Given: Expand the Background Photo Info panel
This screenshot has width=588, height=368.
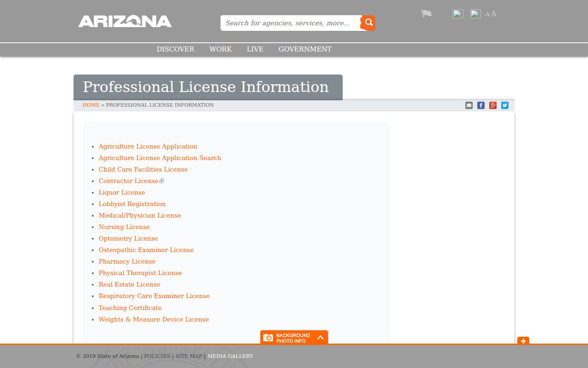Looking at the screenshot, I should click(x=294, y=337).
